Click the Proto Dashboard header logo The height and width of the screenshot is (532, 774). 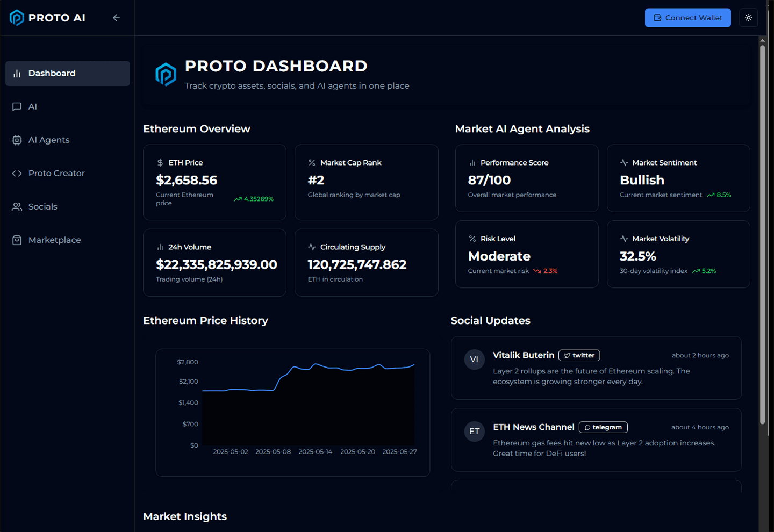point(166,74)
